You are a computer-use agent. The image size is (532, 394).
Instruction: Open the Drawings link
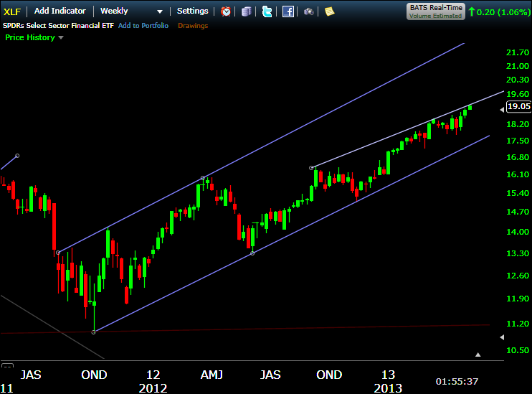click(x=193, y=25)
